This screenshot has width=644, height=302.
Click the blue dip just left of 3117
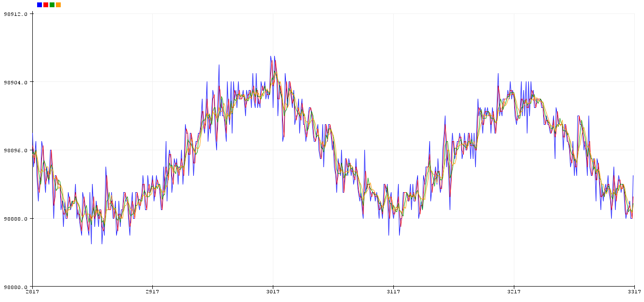tap(389, 235)
